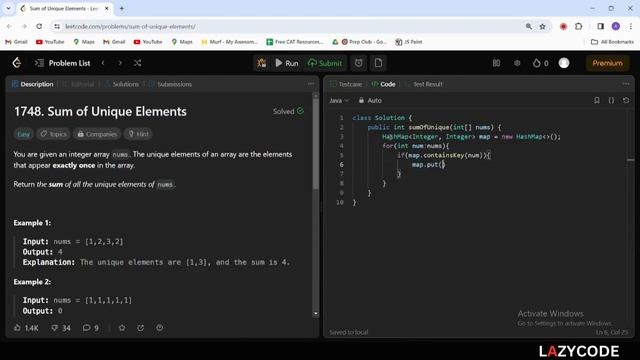Open Chrome extensions puzzle icon
This screenshot has height=360, width=640.
coord(579,26)
